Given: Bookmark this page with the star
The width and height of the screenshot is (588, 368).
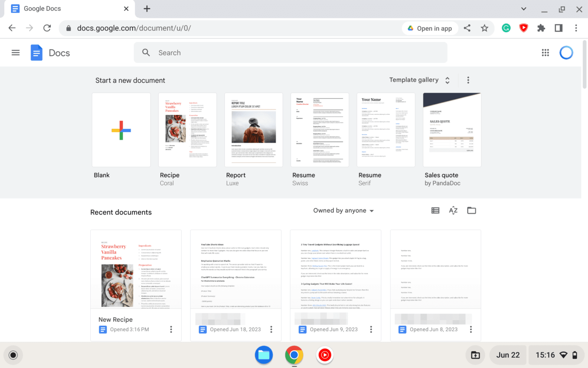Looking at the screenshot, I should tap(485, 28).
